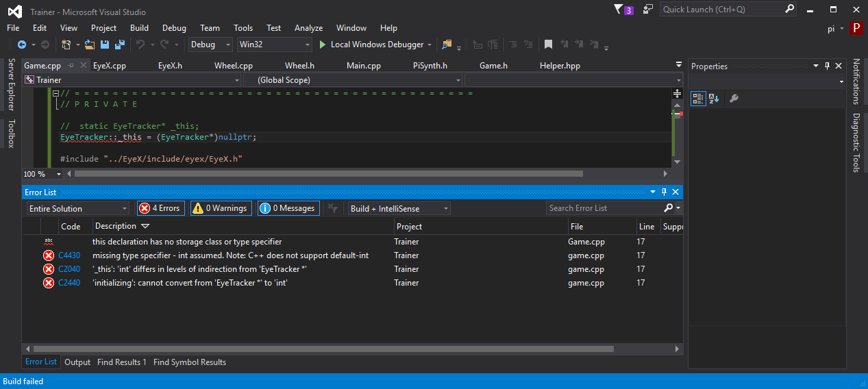Open Properties window position dropdown arrow

tap(816, 66)
